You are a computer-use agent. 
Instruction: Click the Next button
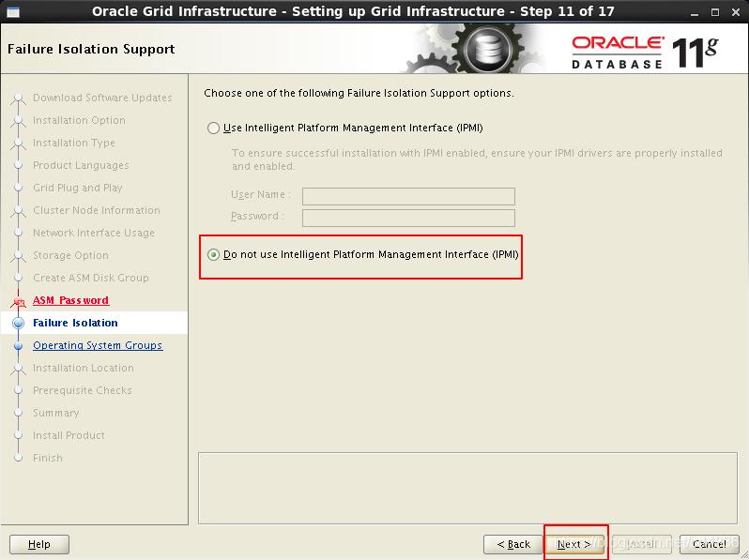click(574, 544)
